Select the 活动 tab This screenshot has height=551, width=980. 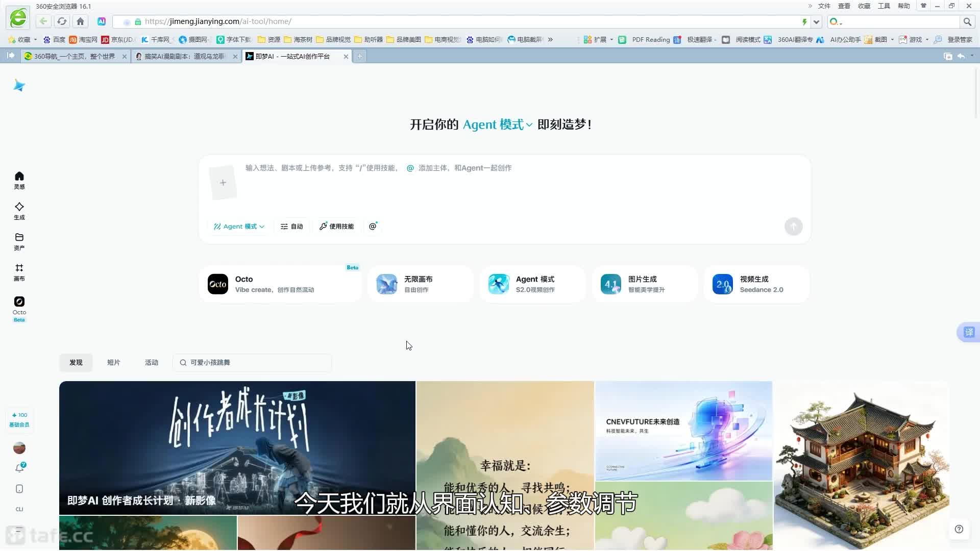(x=152, y=362)
